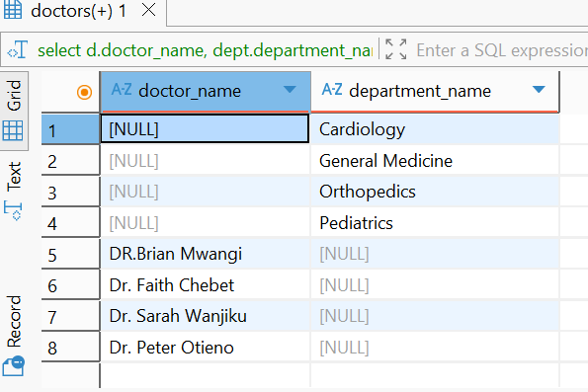Click the A-Z type icon of the doctor_name column
Image resolution: width=588 pixels, height=392 pixels.
(122, 90)
